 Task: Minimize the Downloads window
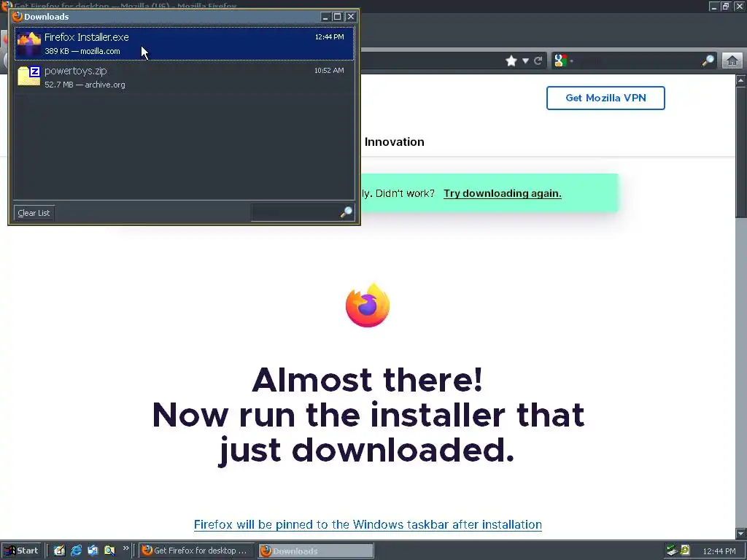coord(325,17)
